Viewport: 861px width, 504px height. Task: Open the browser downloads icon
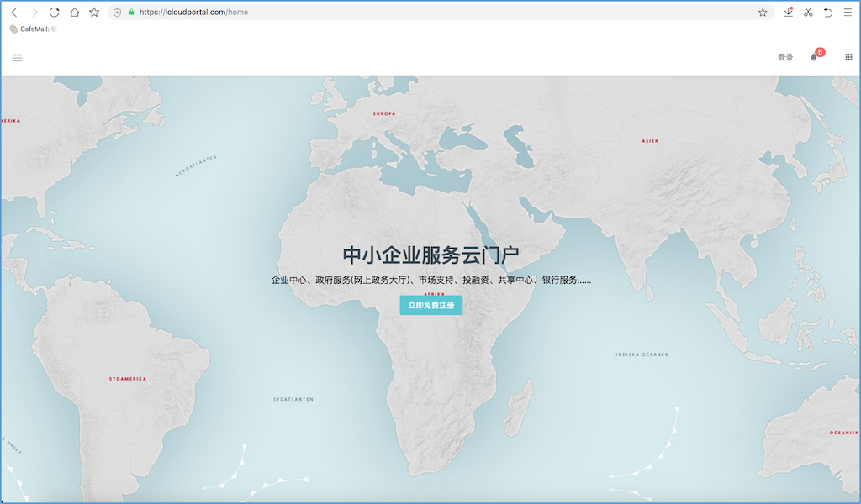pos(789,12)
